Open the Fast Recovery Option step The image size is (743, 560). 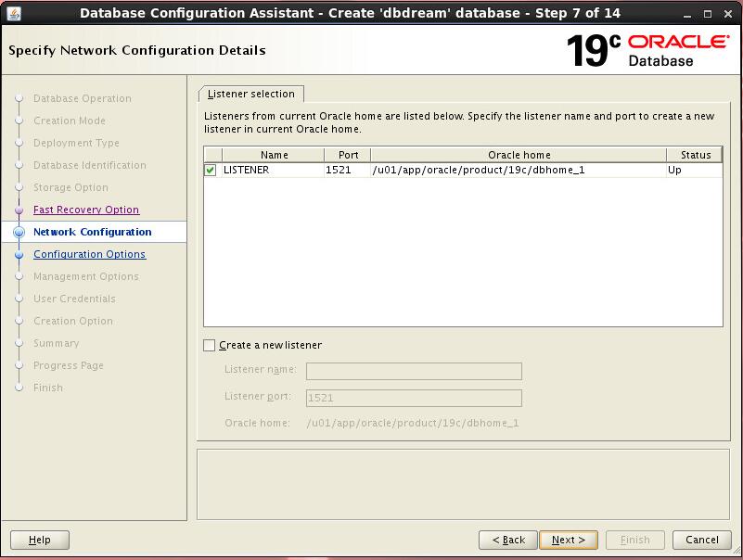pos(85,210)
